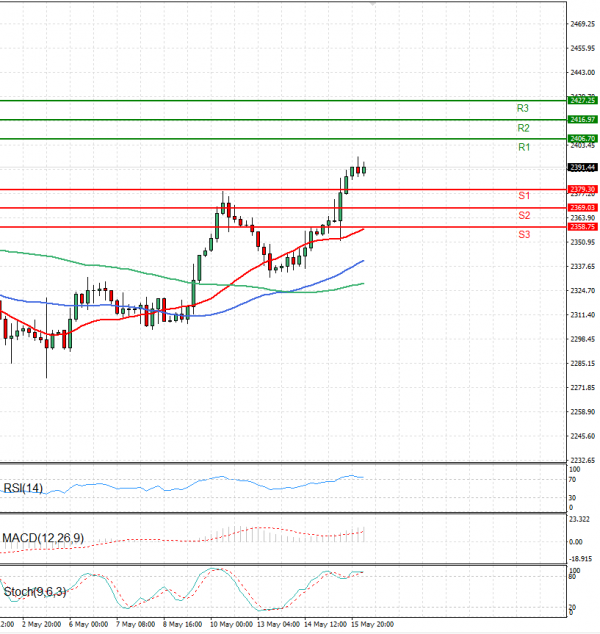Click the 8 May 16:00 time label
This screenshot has height=634, width=600.
(x=182, y=625)
